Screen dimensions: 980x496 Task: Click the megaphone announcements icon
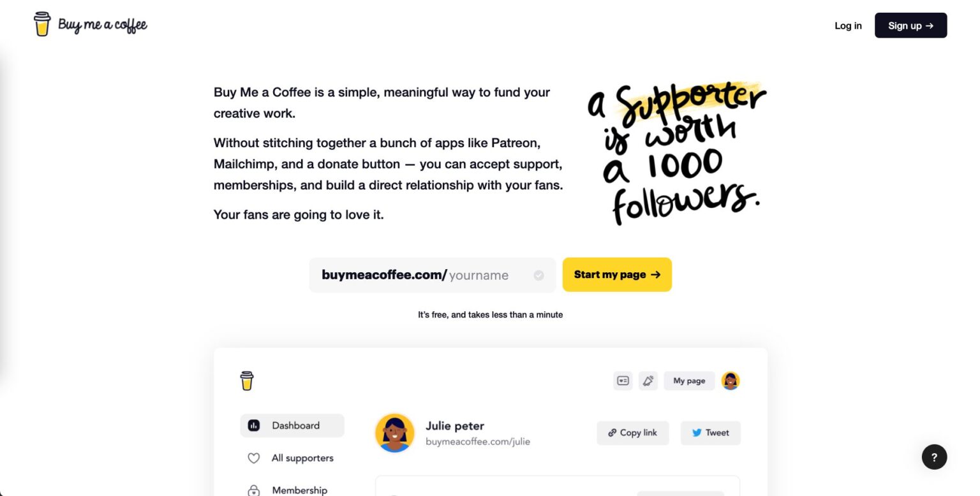pos(648,381)
